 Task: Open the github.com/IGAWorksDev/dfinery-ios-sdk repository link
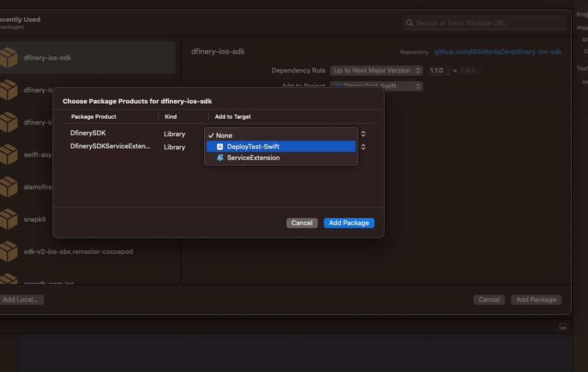(498, 52)
